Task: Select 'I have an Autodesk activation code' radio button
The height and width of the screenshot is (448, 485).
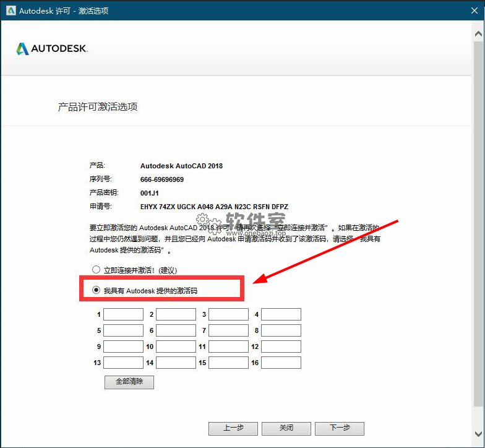Action: click(x=97, y=290)
